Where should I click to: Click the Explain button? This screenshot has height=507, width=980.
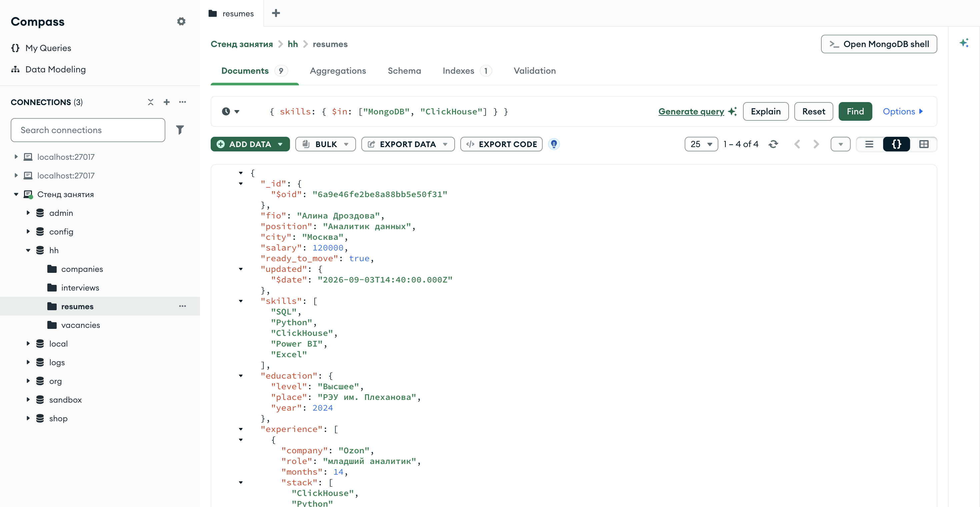(x=765, y=111)
